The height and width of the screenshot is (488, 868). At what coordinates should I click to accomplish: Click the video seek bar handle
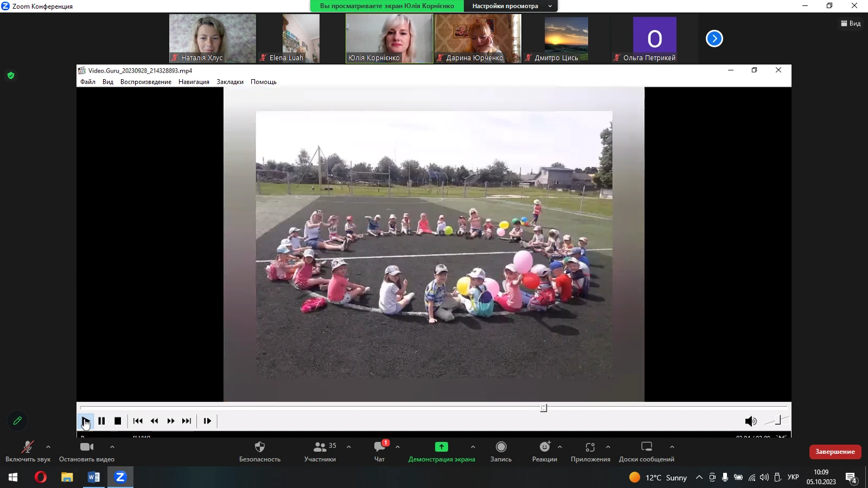[544, 408]
